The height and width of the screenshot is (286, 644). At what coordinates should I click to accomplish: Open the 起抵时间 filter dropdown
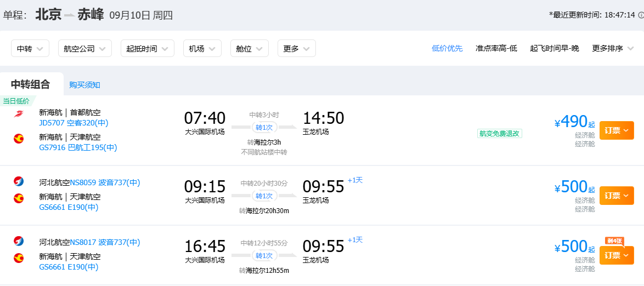click(148, 48)
